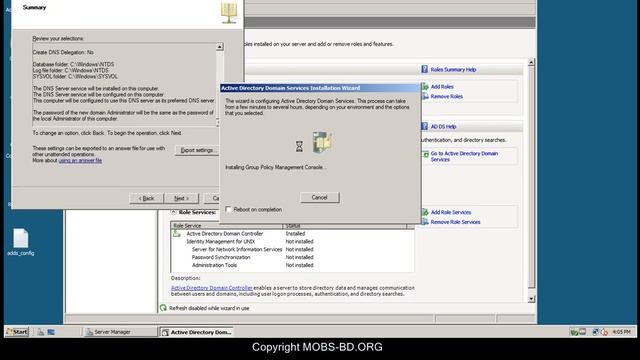Click the AD DS Help icon
This screenshot has width=640, height=360.
(x=424, y=126)
